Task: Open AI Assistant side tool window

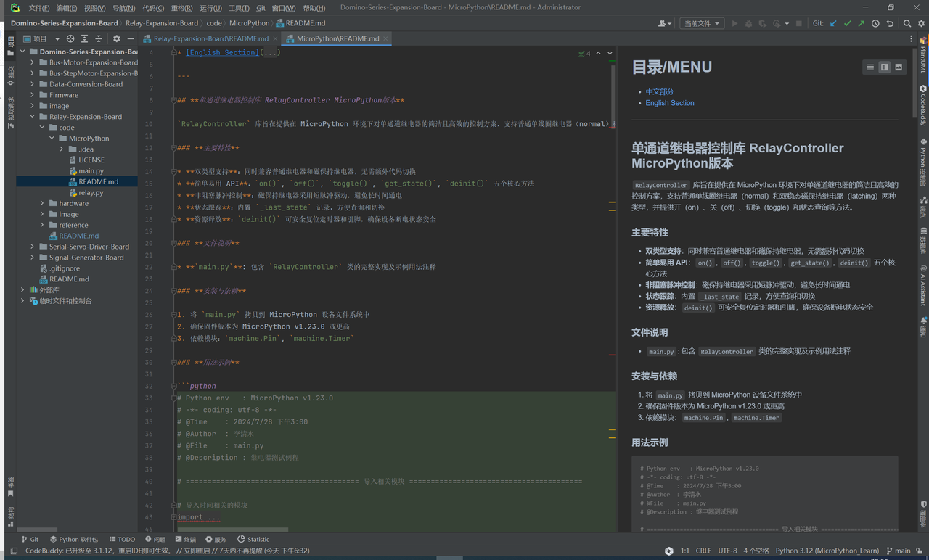Action: click(x=923, y=285)
